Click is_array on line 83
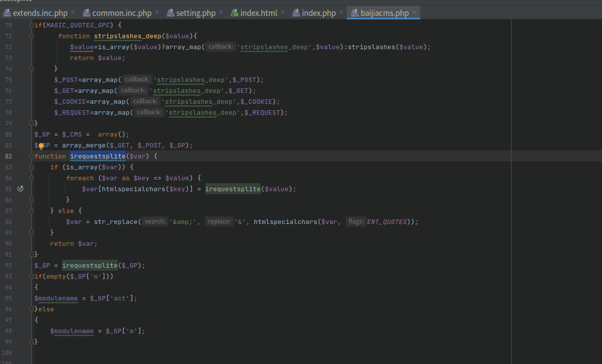The image size is (602, 364). click(x=82, y=167)
